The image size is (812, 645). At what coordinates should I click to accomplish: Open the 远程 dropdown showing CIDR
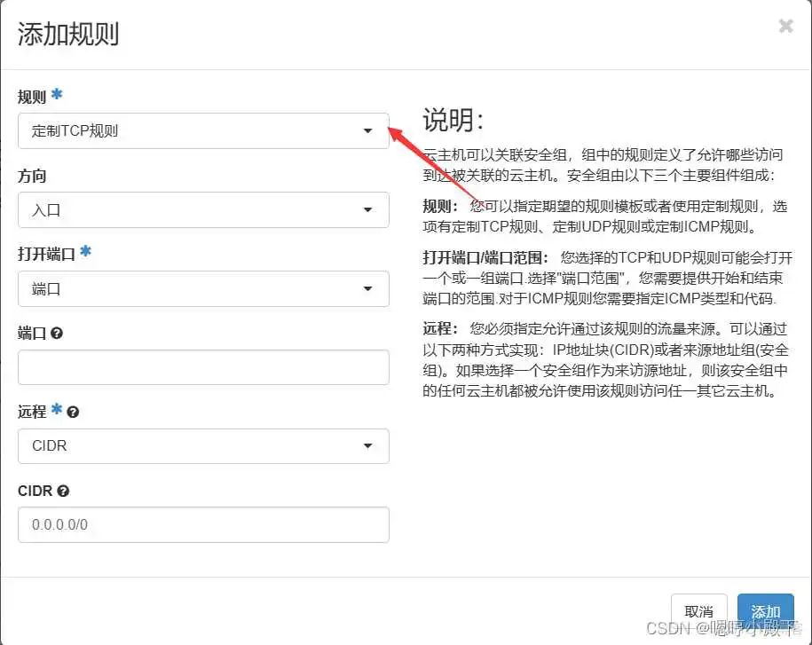click(204, 446)
